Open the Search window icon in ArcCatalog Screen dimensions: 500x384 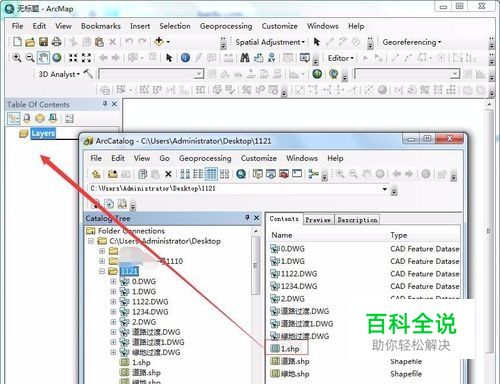[x=241, y=174]
